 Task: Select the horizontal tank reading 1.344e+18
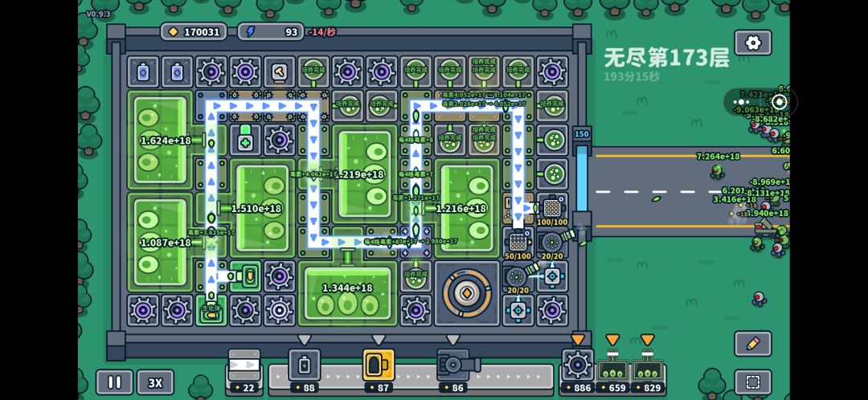click(348, 293)
